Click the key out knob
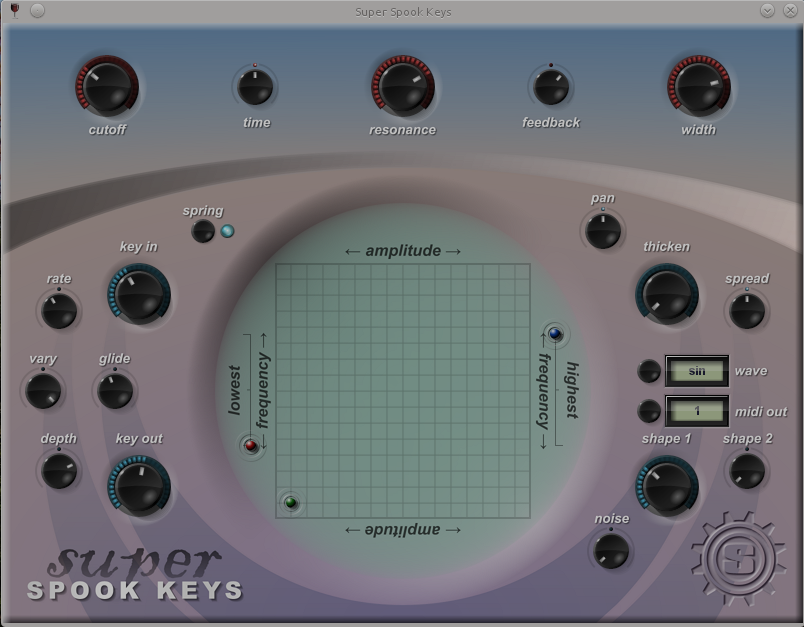Screen dimensions: 804x627 tap(139, 487)
